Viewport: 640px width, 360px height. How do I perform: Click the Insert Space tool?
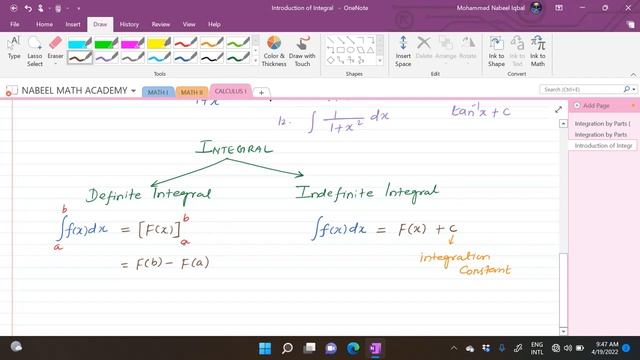(x=403, y=51)
